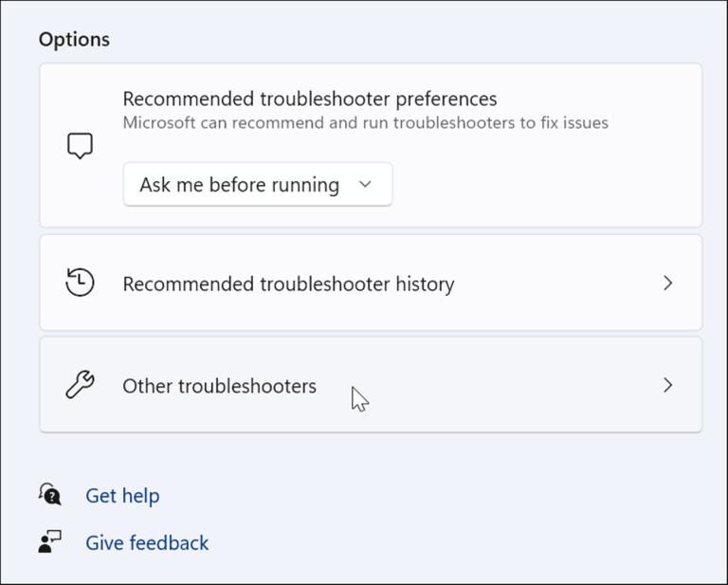Click the Get help headset icon
The height and width of the screenshot is (585, 728).
pyautogui.click(x=50, y=495)
